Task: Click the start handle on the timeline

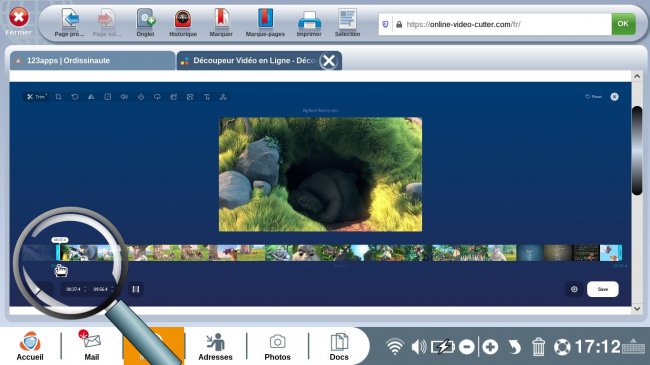Action: pos(58,253)
